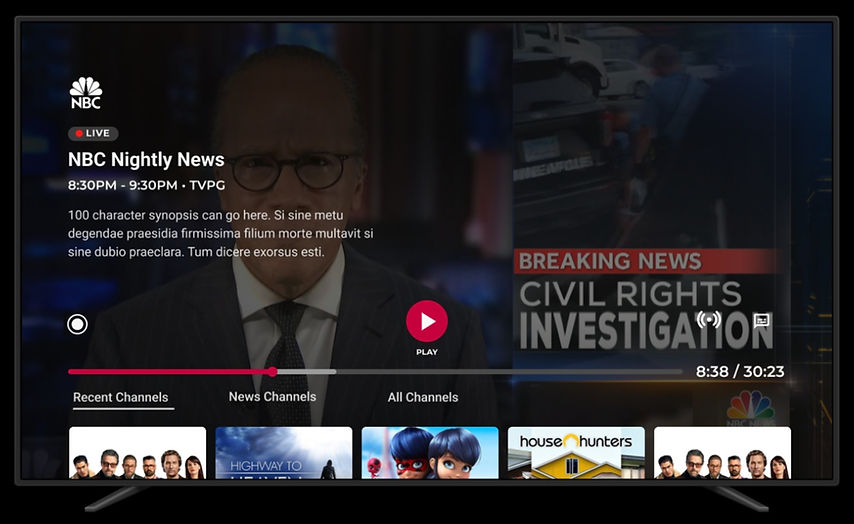Select the last cast group thumbnail

coord(722,453)
